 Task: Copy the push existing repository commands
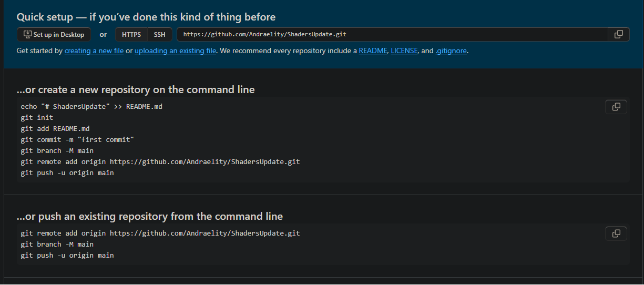pos(616,233)
